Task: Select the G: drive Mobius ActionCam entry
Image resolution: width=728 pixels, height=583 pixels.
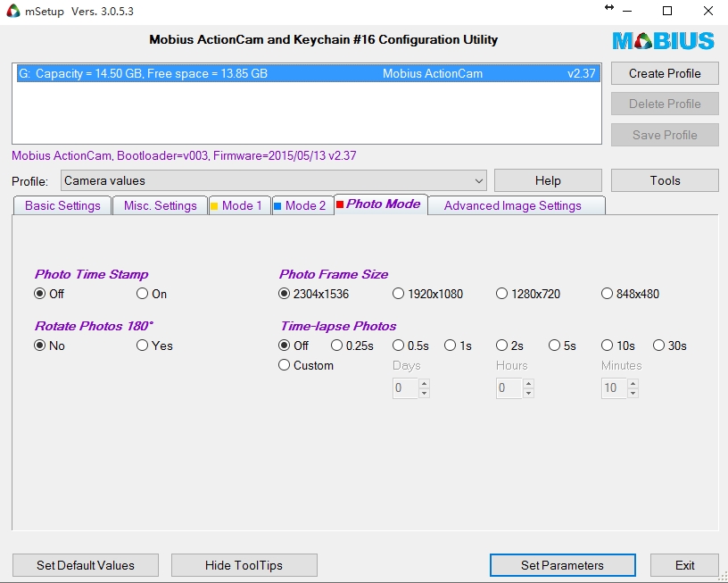Action: [x=309, y=73]
